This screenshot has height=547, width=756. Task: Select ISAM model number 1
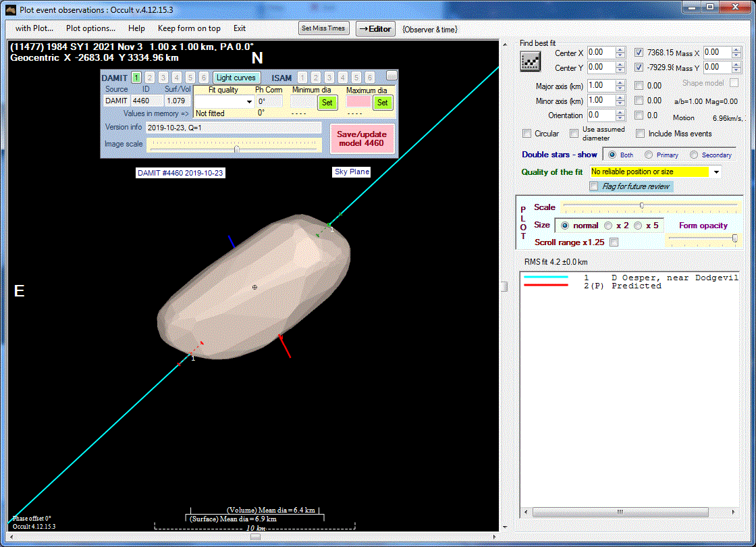pyautogui.click(x=302, y=77)
